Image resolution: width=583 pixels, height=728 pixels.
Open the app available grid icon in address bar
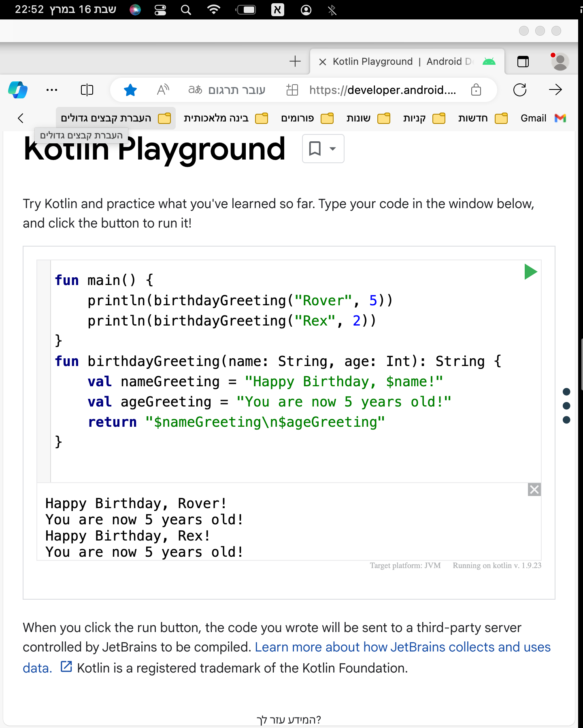(x=292, y=89)
